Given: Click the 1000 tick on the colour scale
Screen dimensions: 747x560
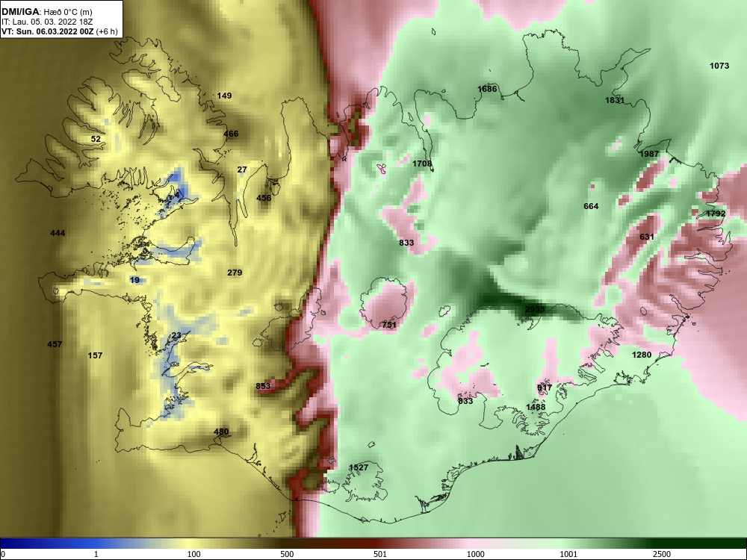Looking at the screenshot, I should point(475,554).
